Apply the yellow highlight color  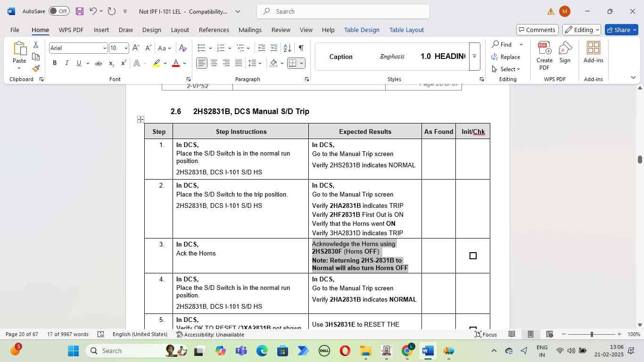pos(157,63)
